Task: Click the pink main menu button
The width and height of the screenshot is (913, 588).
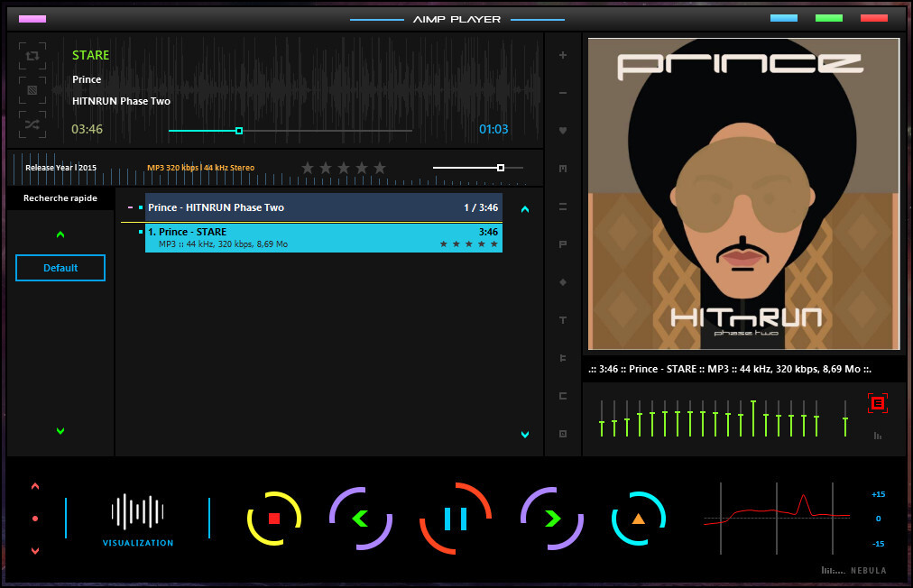Action: coord(32,19)
